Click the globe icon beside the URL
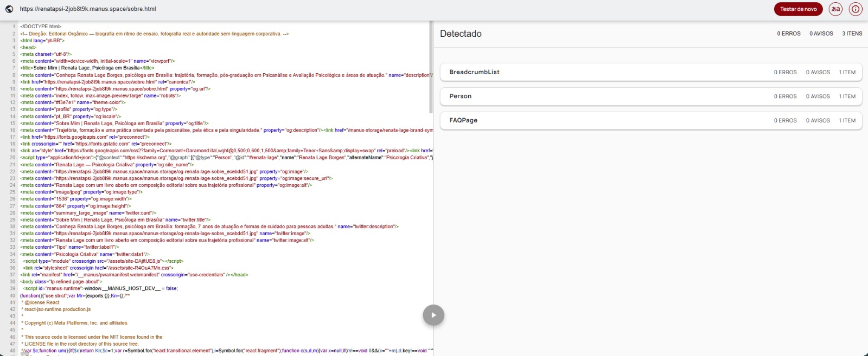 tap(9, 9)
